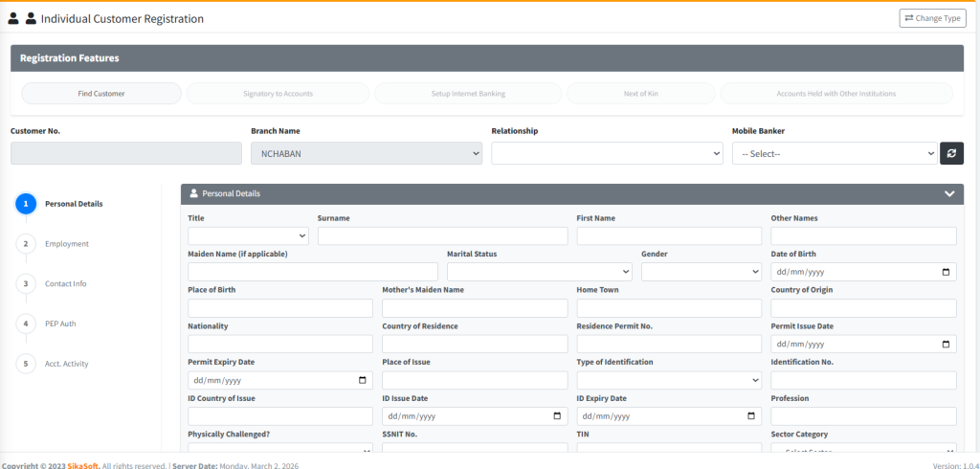Expand the Relationship dropdown
The width and height of the screenshot is (980, 469).
[607, 153]
